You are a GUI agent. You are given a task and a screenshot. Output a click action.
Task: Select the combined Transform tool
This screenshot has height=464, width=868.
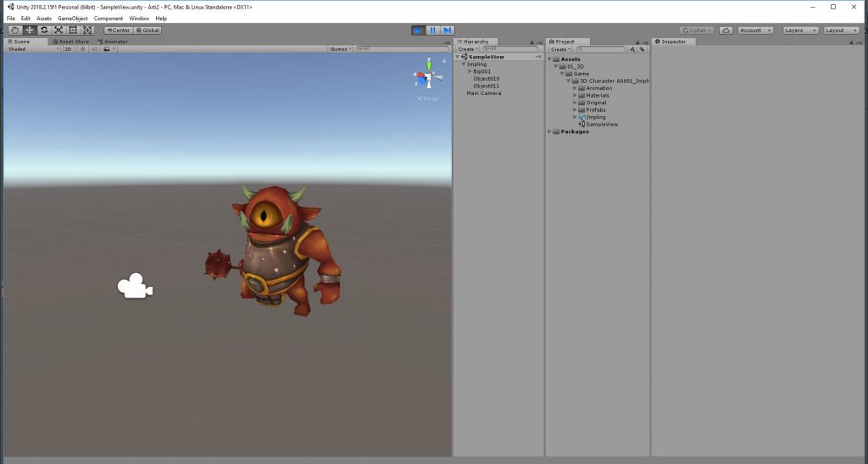[x=87, y=31]
